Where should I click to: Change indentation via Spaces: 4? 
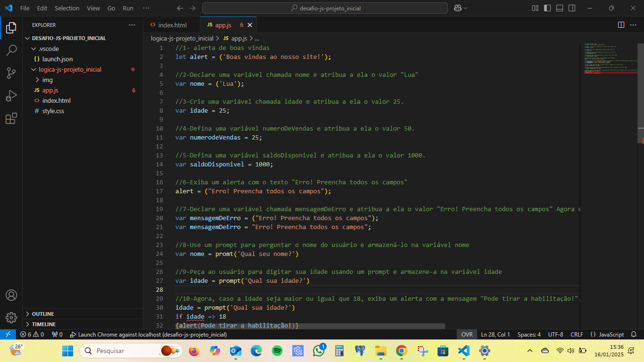[x=529, y=334]
